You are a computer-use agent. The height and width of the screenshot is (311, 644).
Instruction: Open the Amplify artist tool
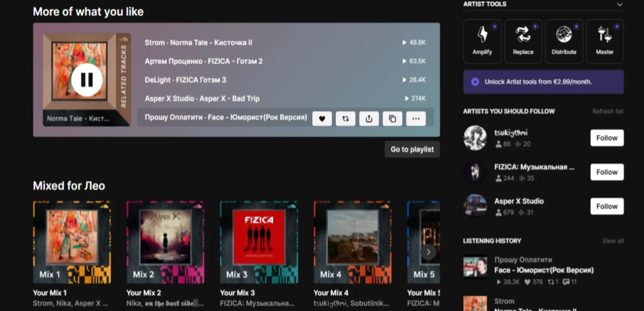pyautogui.click(x=482, y=41)
